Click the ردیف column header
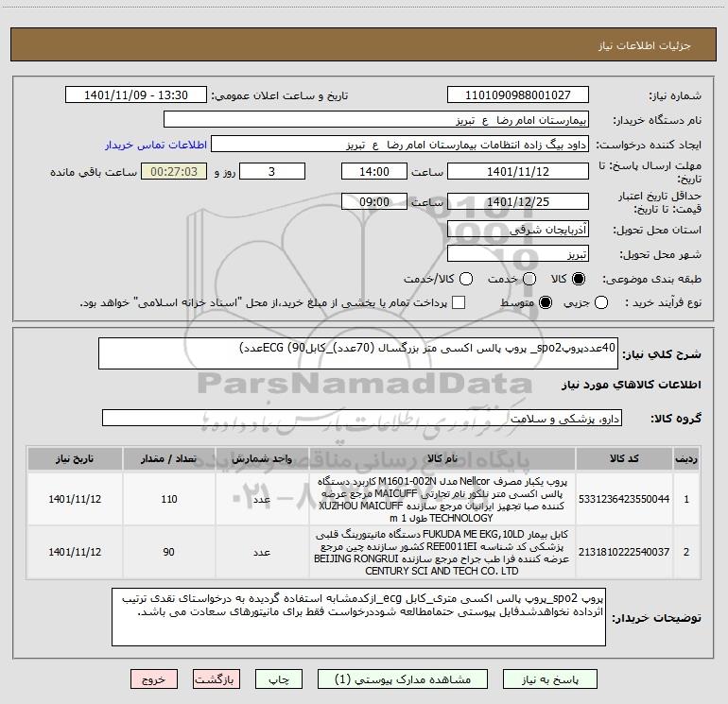728x704 pixels. coord(686,459)
